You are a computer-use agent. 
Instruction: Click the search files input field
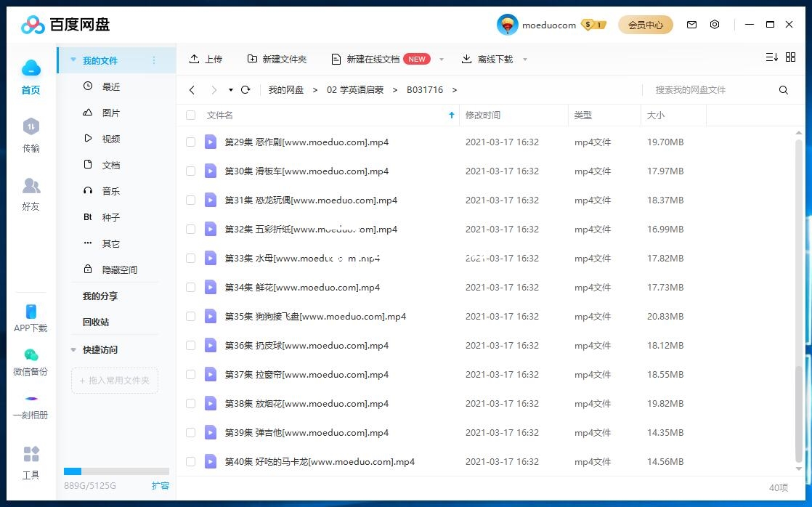point(697,89)
